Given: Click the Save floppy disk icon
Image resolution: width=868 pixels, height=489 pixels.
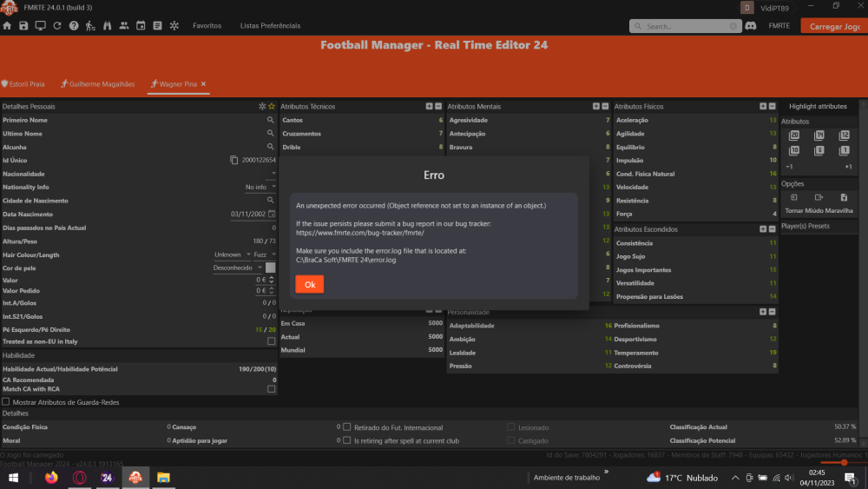Looking at the screenshot, I should pos(23,25).
